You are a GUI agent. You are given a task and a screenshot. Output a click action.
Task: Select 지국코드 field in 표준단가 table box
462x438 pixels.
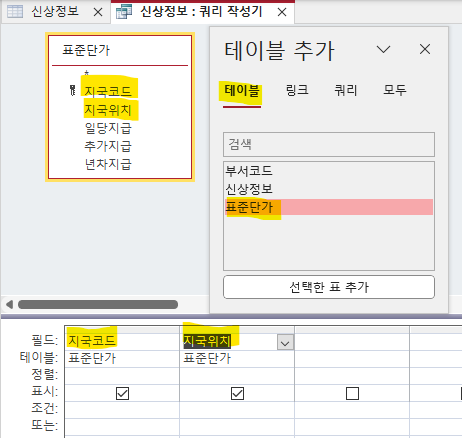click(x=108, y=91)
